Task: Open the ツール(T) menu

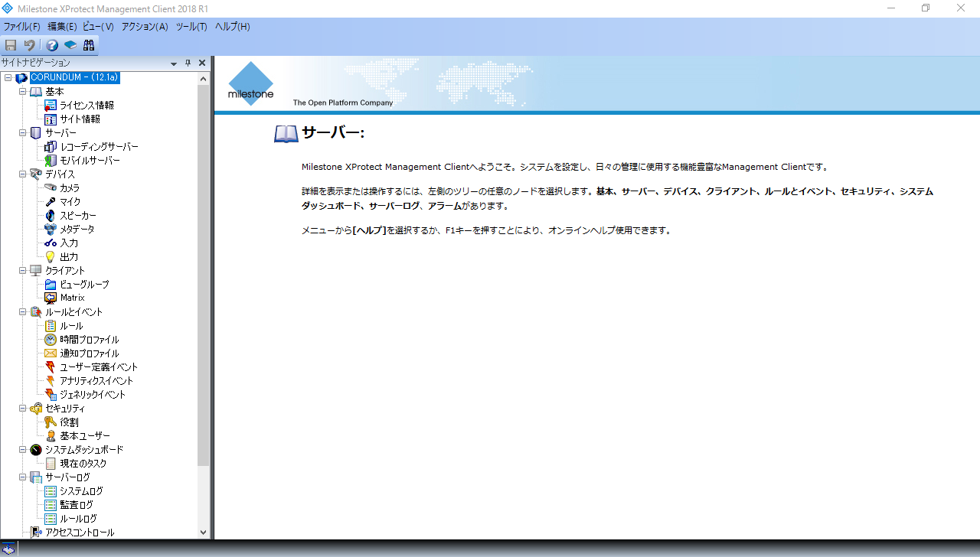Action: [191, 27]
